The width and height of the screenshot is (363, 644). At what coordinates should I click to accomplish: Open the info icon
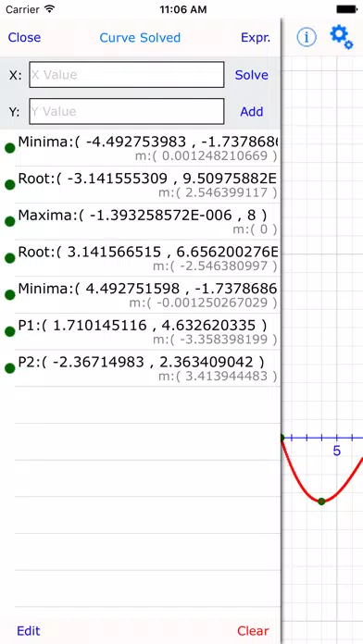pos(307,37)
